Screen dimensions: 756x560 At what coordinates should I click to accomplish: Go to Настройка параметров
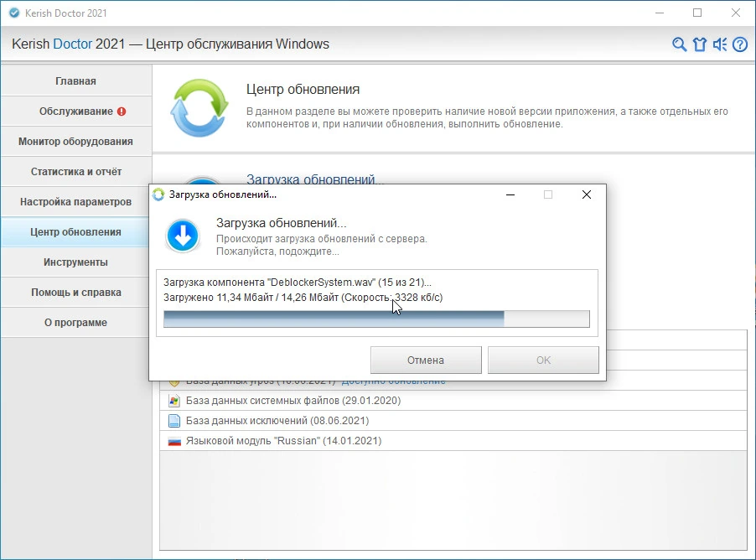click(75, 202)
